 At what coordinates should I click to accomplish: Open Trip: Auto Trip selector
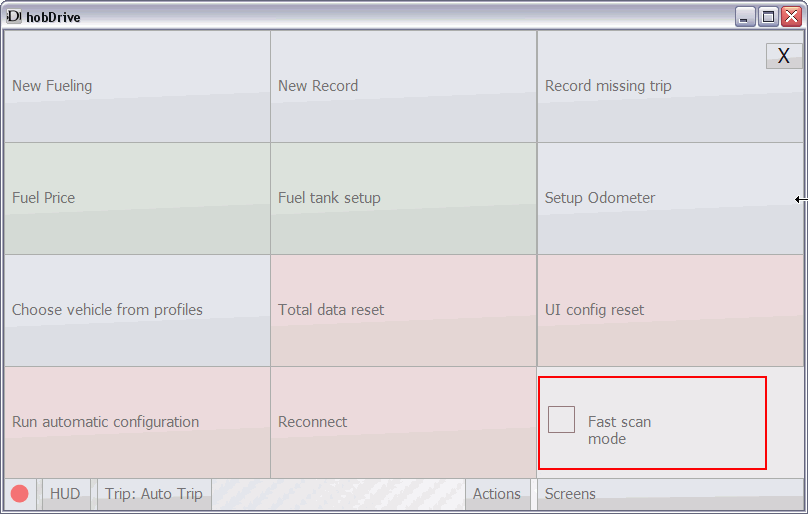[154, 494]
